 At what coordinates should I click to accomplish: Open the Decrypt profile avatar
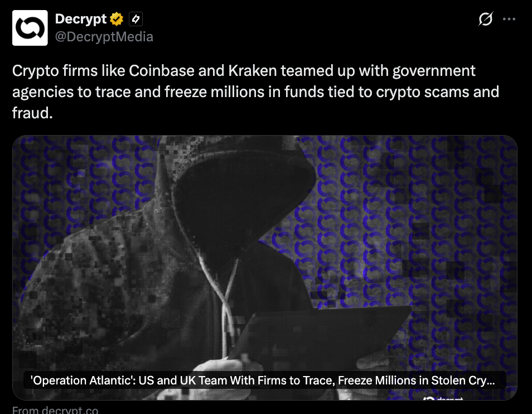[30, 28]
